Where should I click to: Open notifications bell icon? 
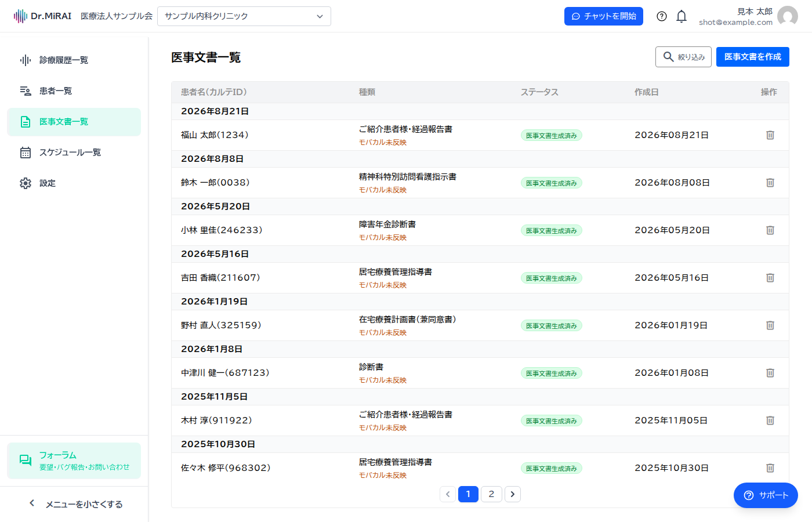681,16
